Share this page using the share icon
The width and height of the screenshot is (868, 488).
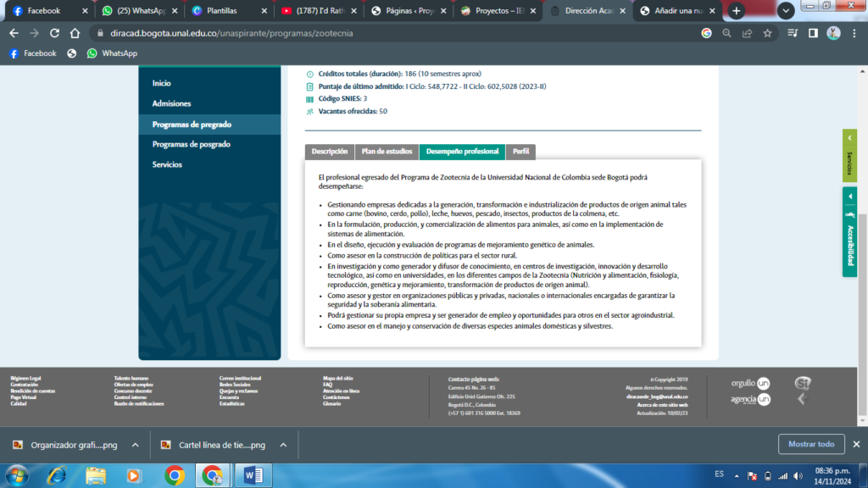click(x=747, y=33)
